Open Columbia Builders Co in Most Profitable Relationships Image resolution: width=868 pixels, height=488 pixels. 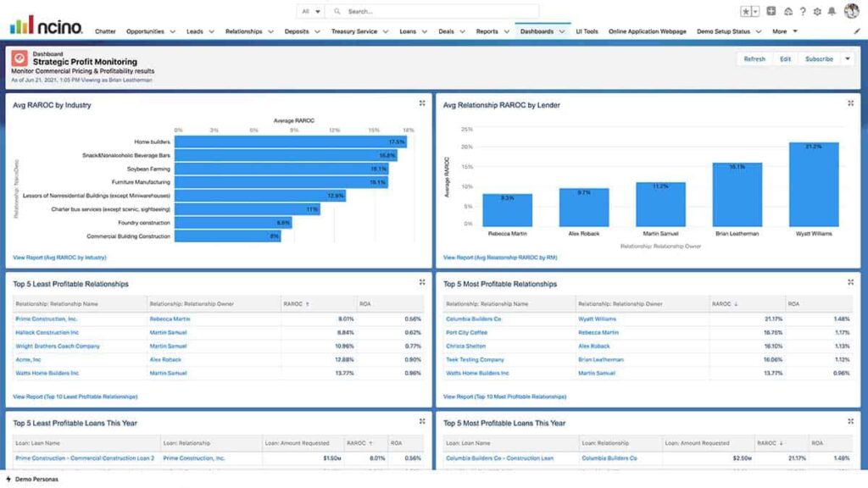(473, 319)
